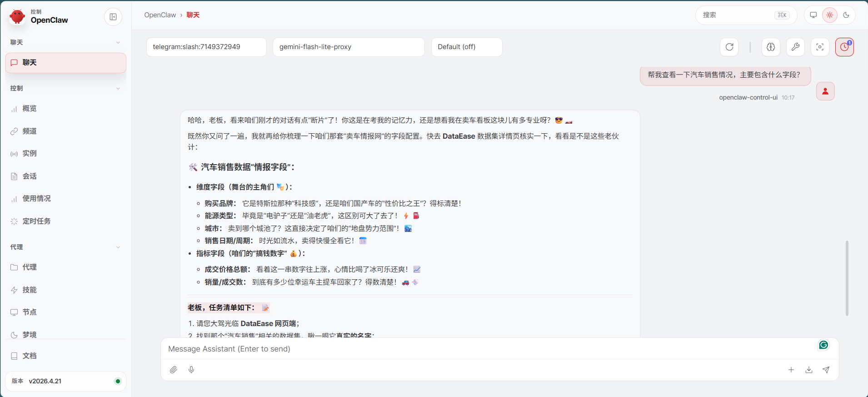
Task: Refresh the chat with the reload icon
Action: 729,47
